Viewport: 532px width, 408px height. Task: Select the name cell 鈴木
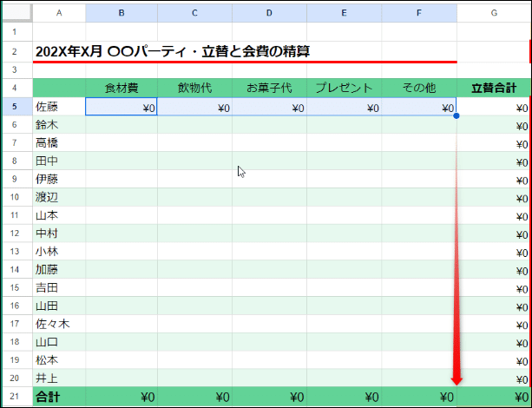tap(59, 125)
